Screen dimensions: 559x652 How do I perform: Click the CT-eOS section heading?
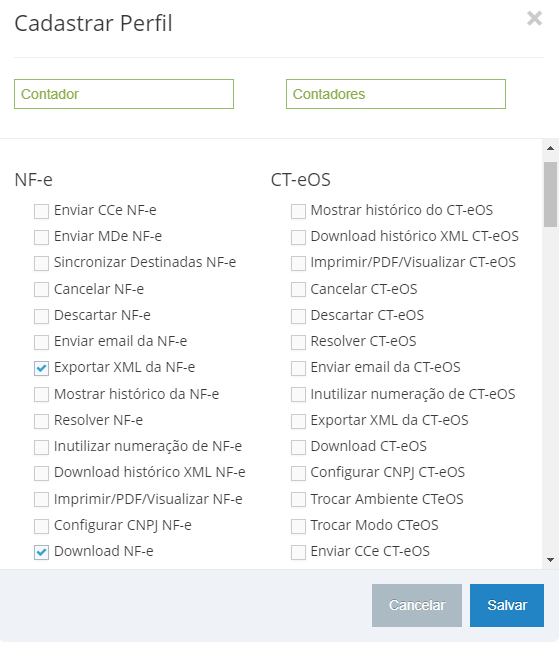click(x=300, y=180)
